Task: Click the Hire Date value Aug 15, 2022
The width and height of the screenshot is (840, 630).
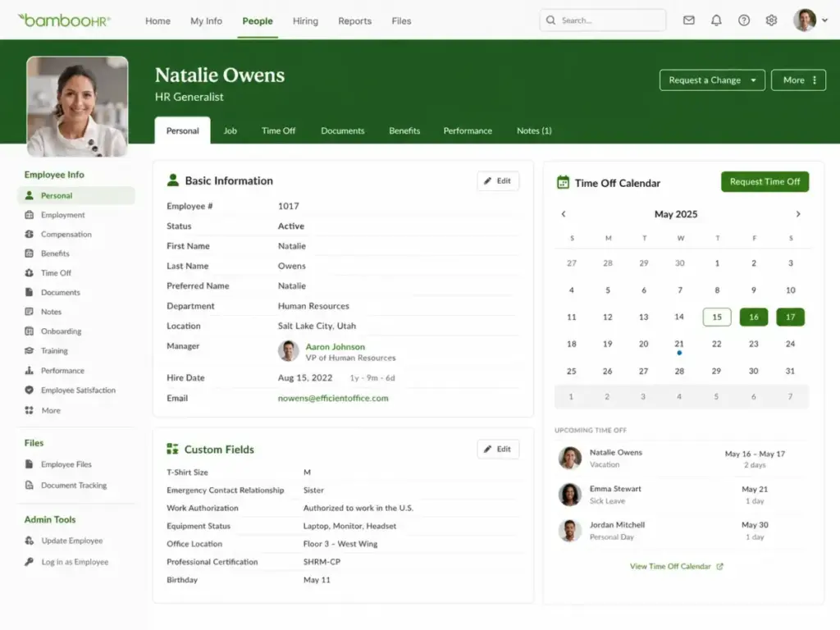Action: 305,377
